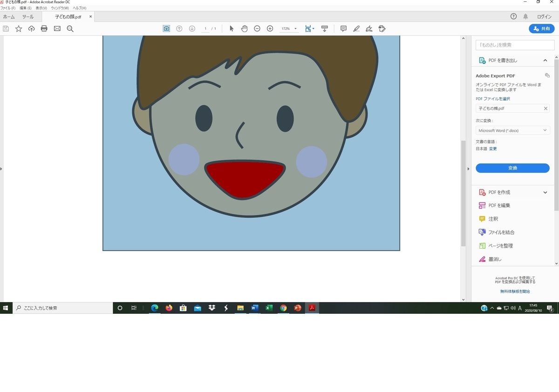Open the Microsoft Word (*.docx) format dropdown
The width and height of the screenshot is (559, 392).
pos(512,130)
